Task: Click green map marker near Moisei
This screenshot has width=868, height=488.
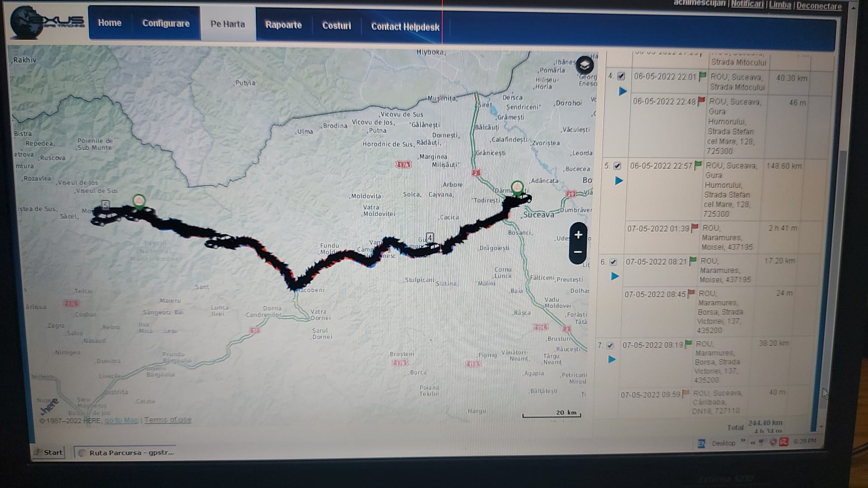Action: click(139, 200)
